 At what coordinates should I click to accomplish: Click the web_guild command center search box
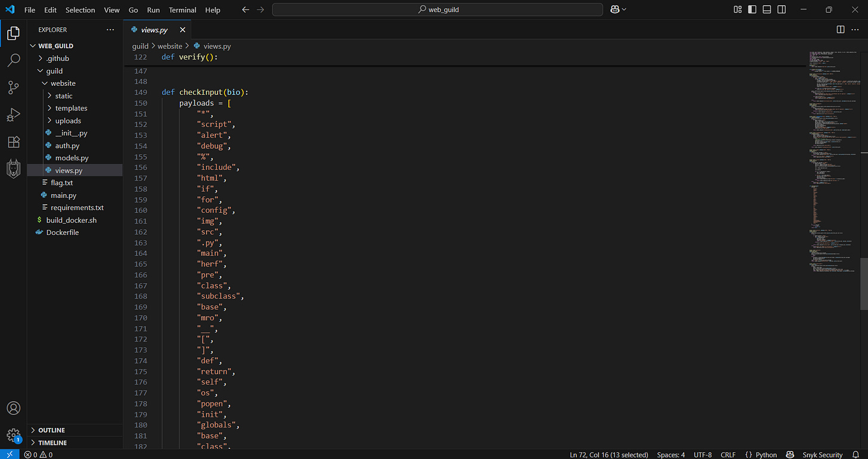coord(438,10)
